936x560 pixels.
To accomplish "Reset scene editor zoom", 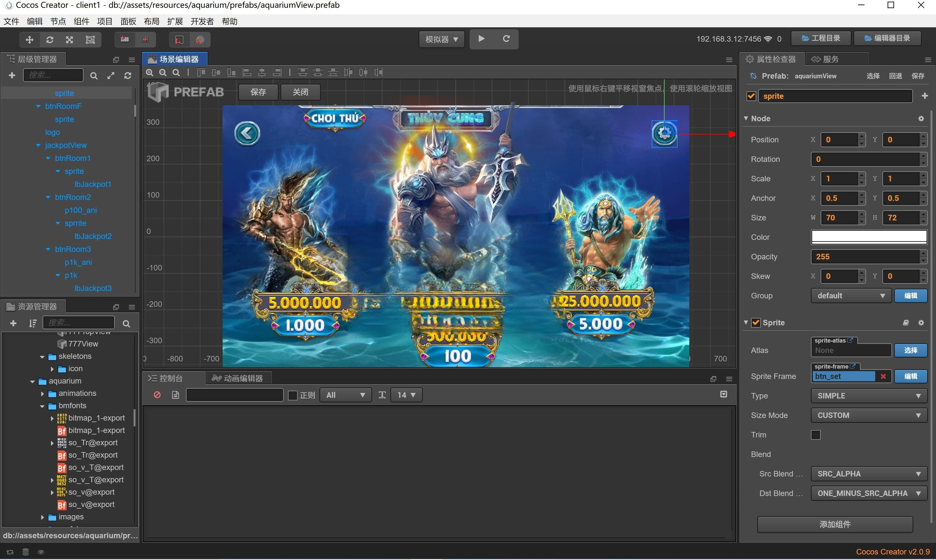I will point(176,72).
